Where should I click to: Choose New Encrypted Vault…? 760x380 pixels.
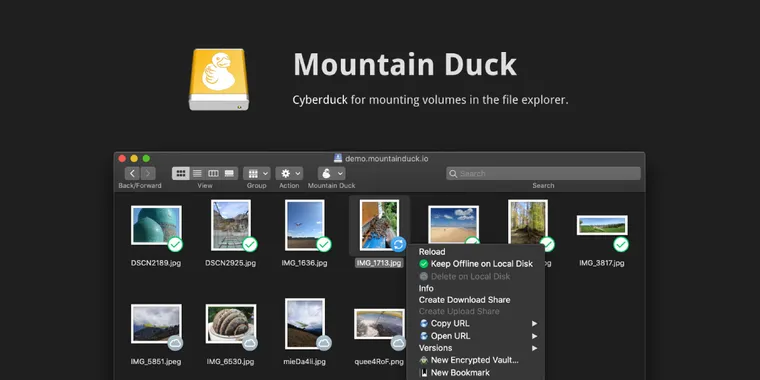coord(475,360)
